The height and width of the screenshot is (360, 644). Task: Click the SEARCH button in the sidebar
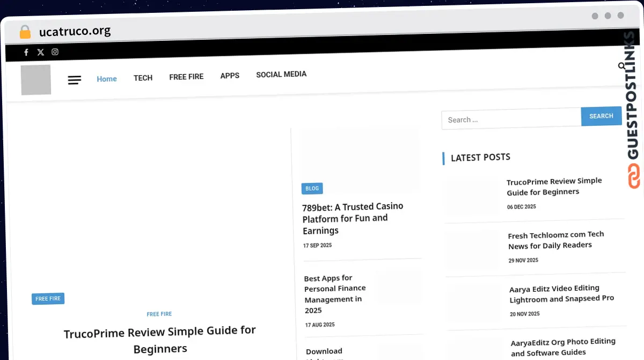(x=601, y=116)
